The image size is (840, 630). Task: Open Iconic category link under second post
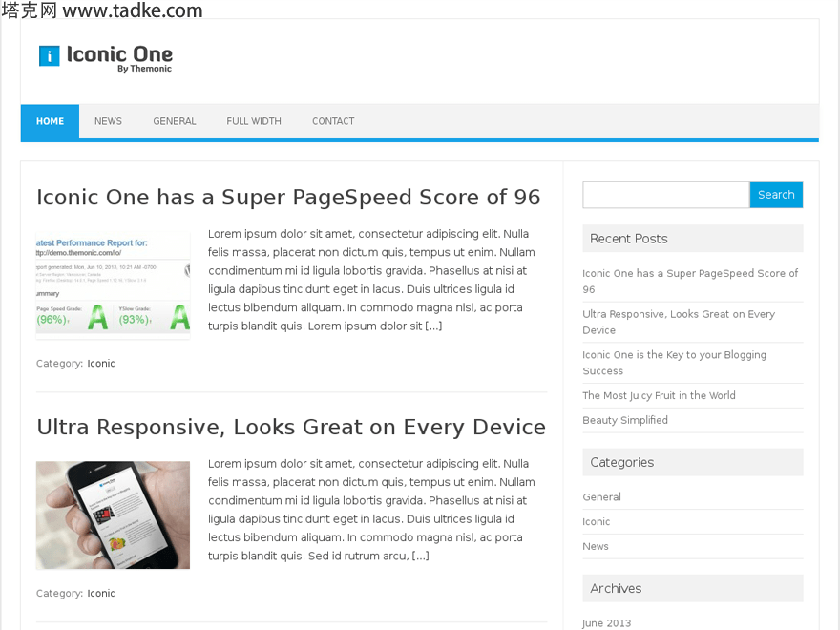(101, 594)
